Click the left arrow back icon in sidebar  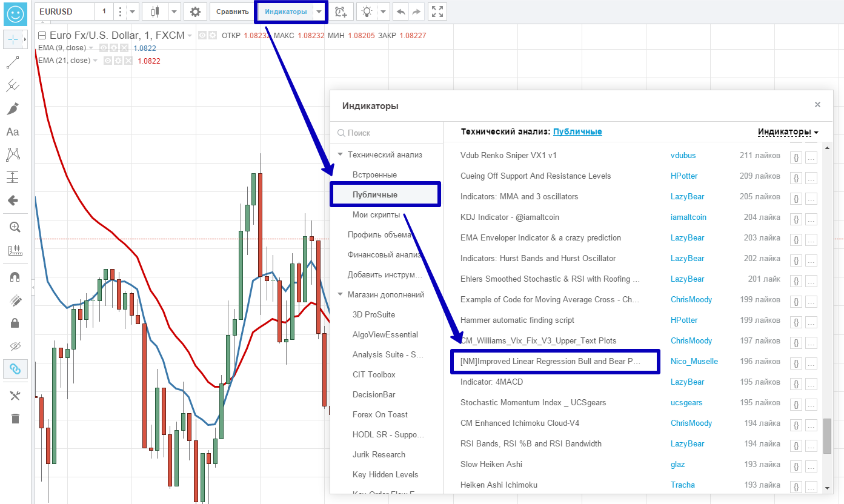tap(13, 201)
